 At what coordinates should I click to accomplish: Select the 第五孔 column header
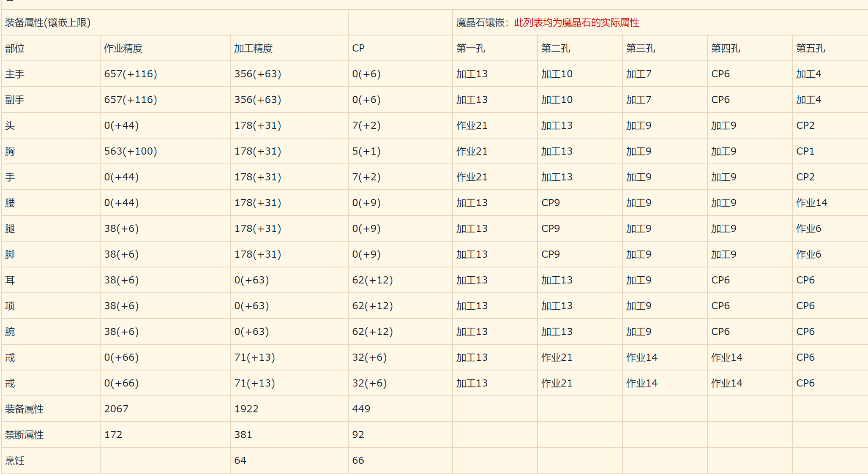point(811,48)
